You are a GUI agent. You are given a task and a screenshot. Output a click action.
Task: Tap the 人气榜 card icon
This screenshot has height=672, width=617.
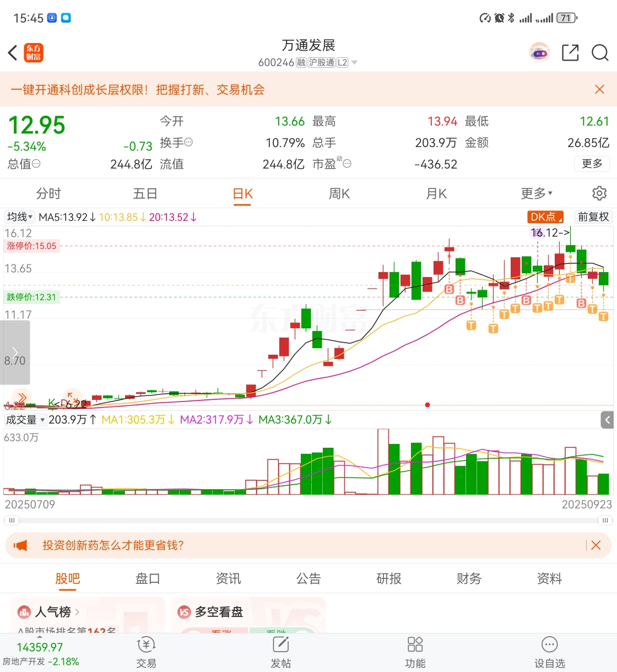coord(24,612)
